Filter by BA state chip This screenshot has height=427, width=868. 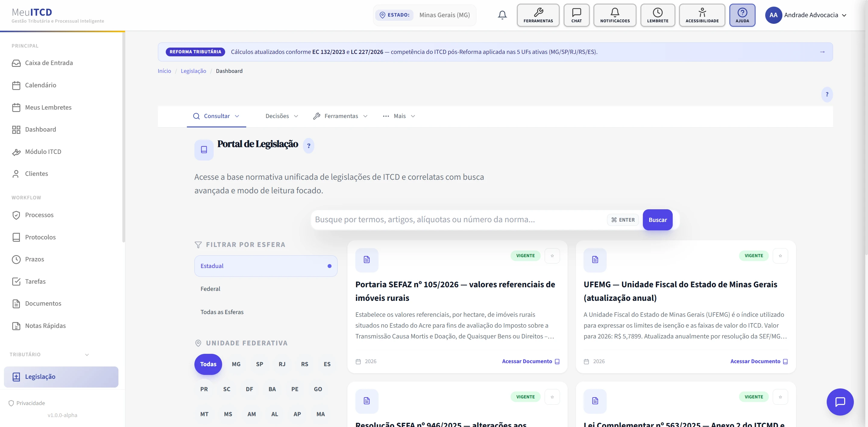click(x=272, y=389)
